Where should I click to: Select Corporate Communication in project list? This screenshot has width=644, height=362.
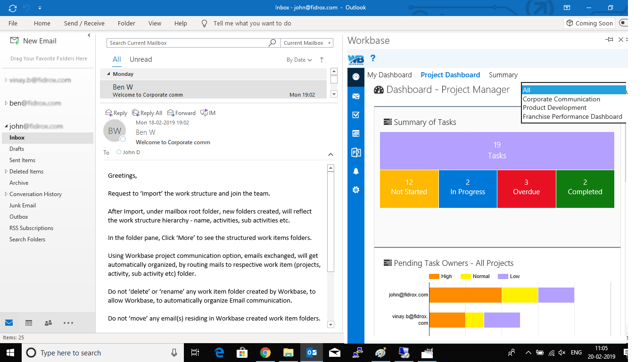[x=561, y=99]
